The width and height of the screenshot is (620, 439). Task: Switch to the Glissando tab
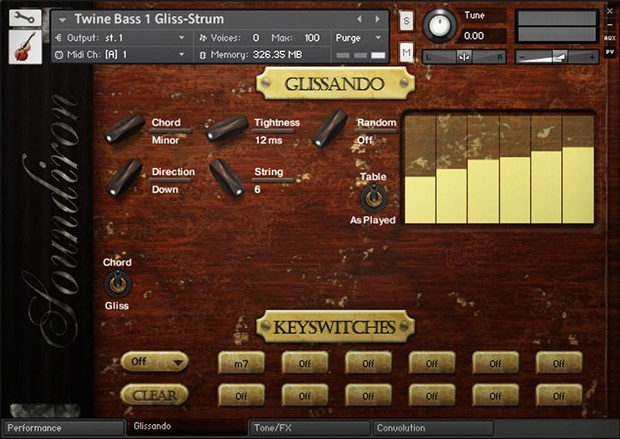187,427
